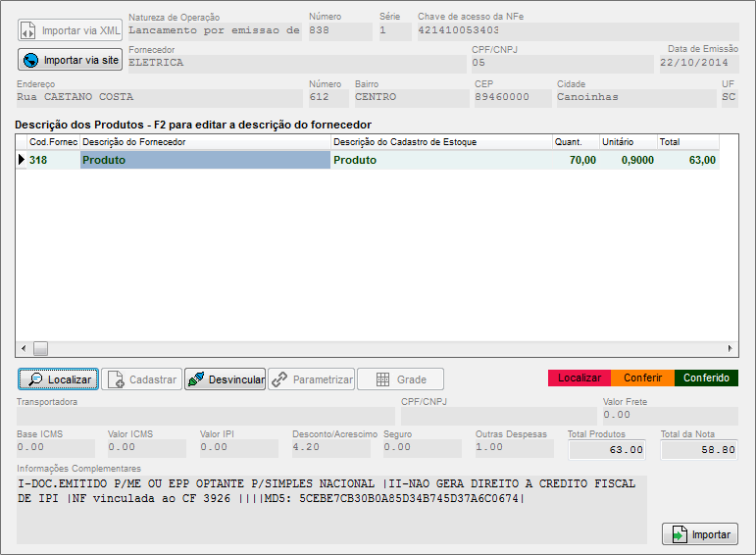Select the highlighted supplier description cell Produto
Viewport: 756px width, 555px height.
[x=205, y=160]
